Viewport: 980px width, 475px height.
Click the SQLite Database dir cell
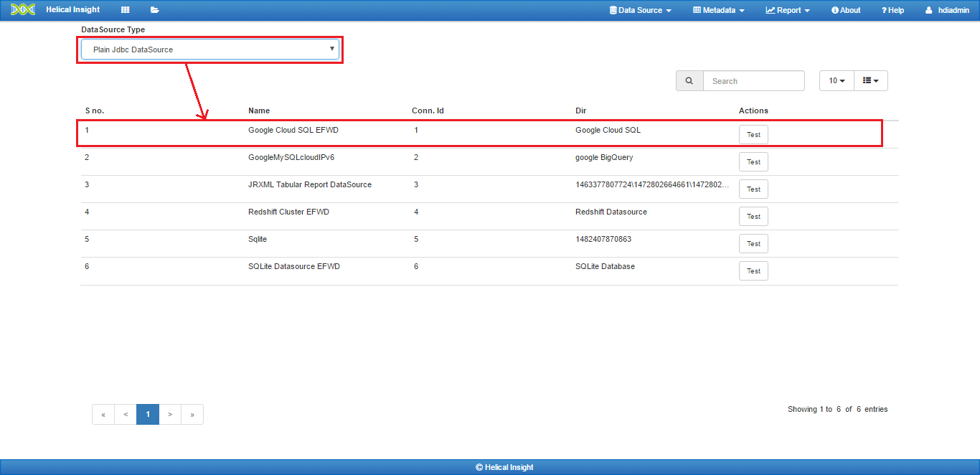pyautogui.click(x=605, y=266)
